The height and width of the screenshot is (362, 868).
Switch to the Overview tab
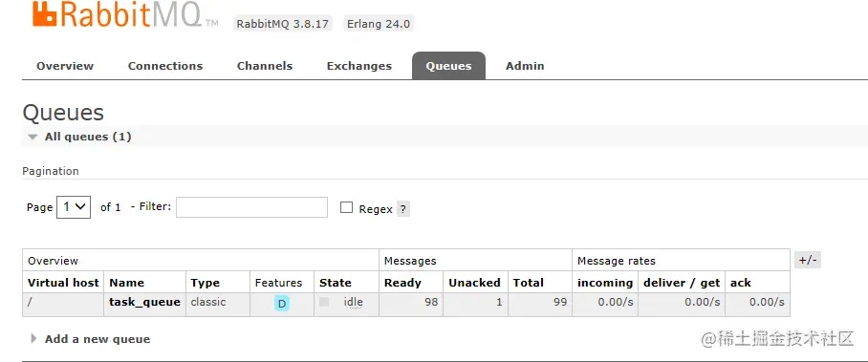click(65, 66)
